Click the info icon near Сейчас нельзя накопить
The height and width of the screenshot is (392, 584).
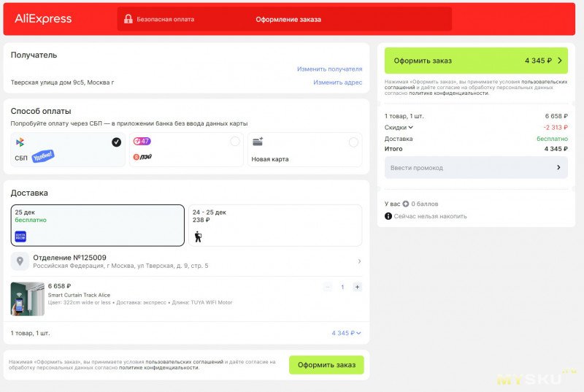click(x=388, y=216)
